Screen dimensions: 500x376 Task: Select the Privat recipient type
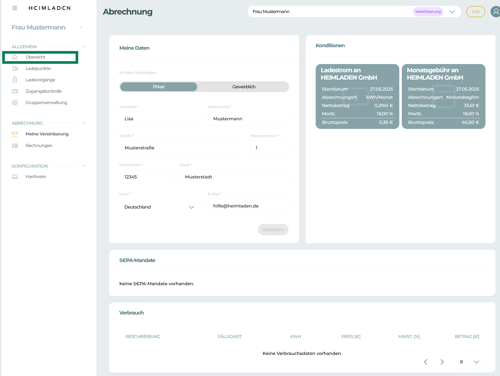tap(159, 87)
